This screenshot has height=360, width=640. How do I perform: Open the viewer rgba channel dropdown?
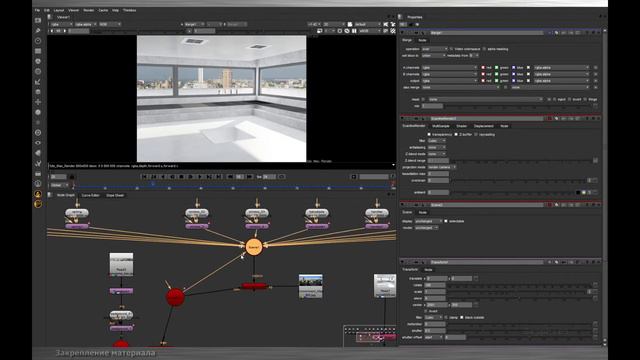(61, 24)
